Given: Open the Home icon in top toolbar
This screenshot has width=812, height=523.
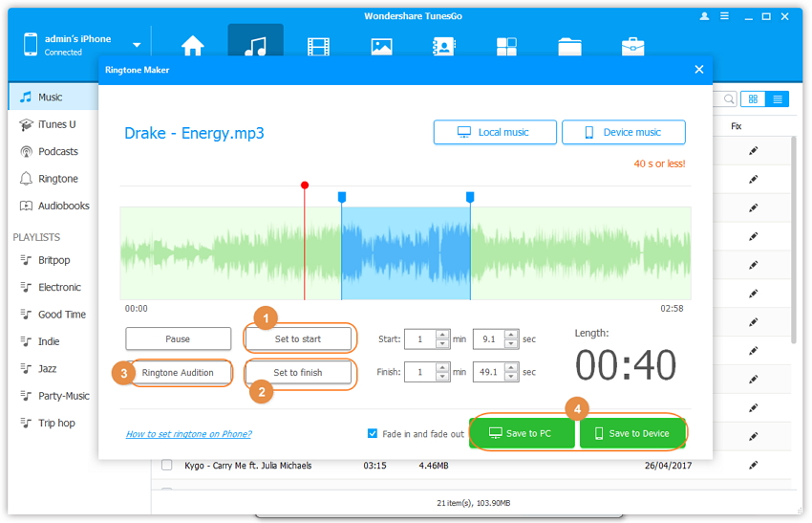Looking at the screenshot, I should point(193,46).
